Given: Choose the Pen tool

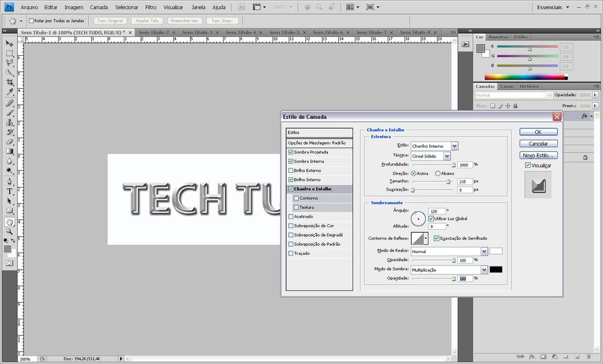Looking at the screenshot, I should tap(9, 181).
